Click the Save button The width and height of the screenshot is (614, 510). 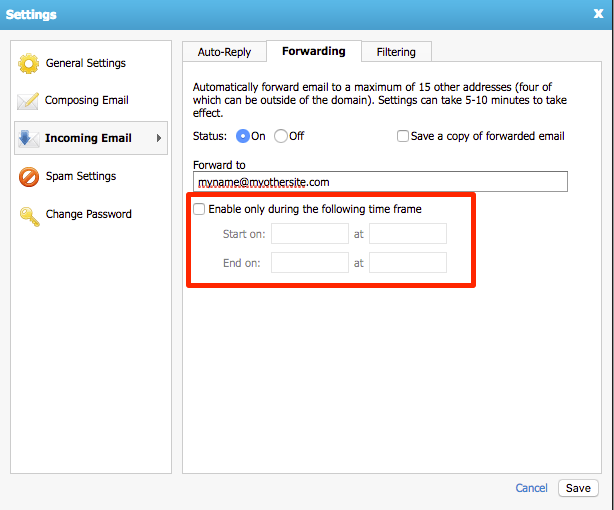(578, 488)
